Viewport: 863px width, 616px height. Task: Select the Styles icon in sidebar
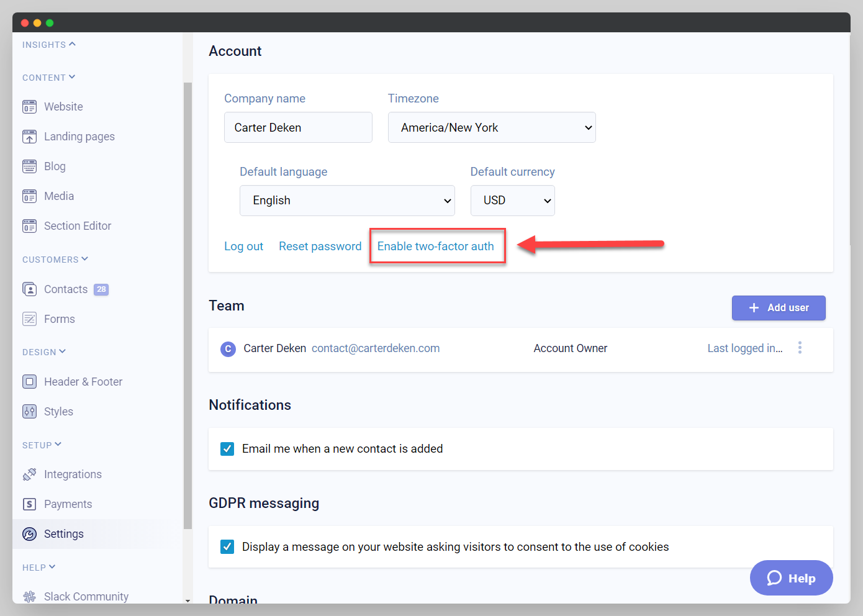pos(29,411)
